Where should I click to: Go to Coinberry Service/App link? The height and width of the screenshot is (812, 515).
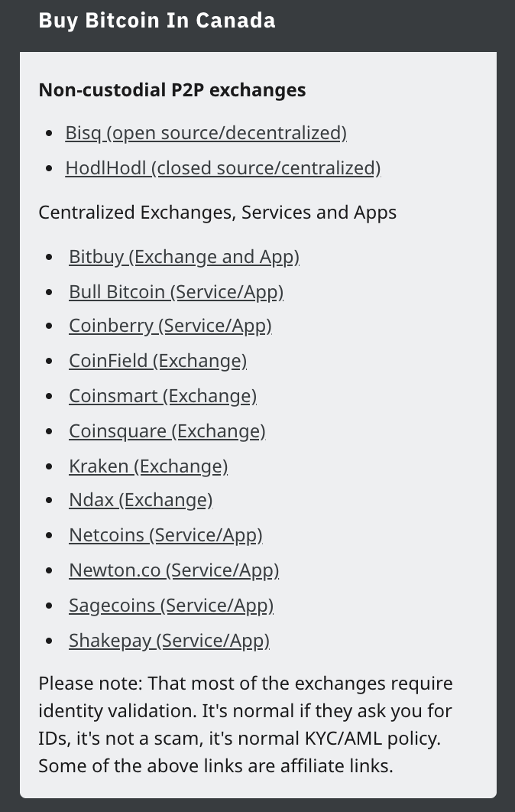click(x=170, y=326)
